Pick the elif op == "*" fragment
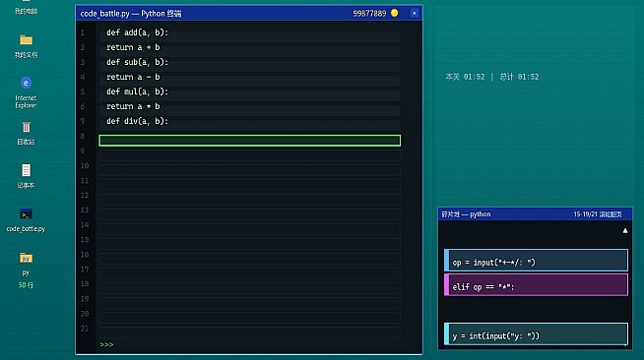 pos(536,285)
